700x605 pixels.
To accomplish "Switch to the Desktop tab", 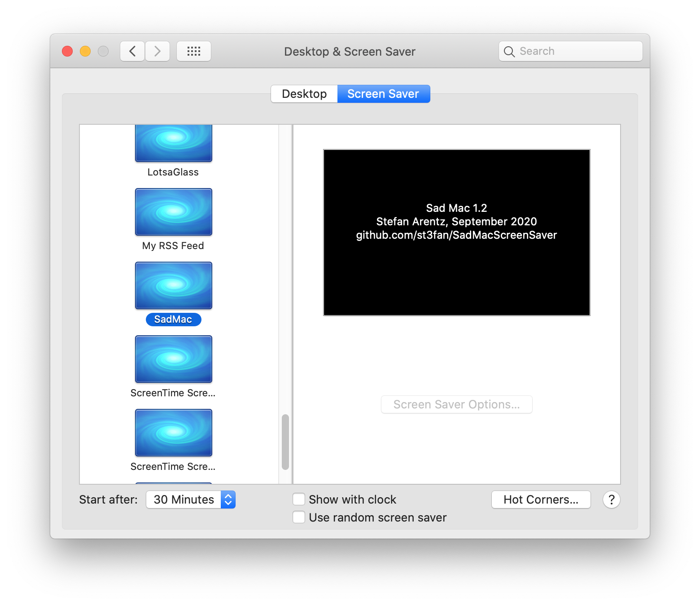I will click(x=304, y=94).
